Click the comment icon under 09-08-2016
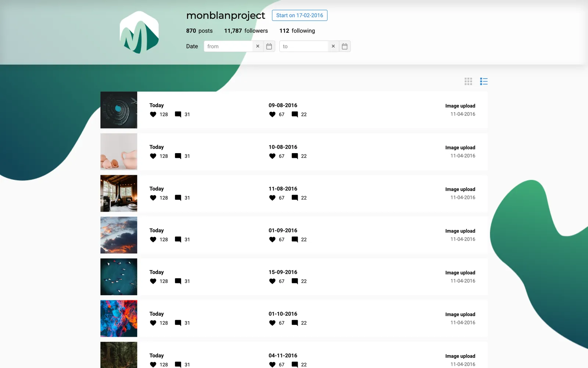The image size is (588, 368). (295, 114)
